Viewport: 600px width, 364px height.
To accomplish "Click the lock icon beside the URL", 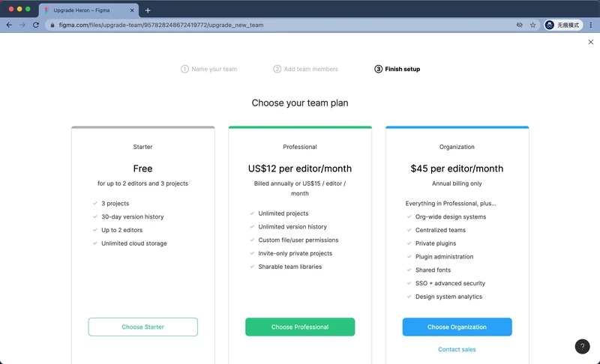I will [52, 25].
